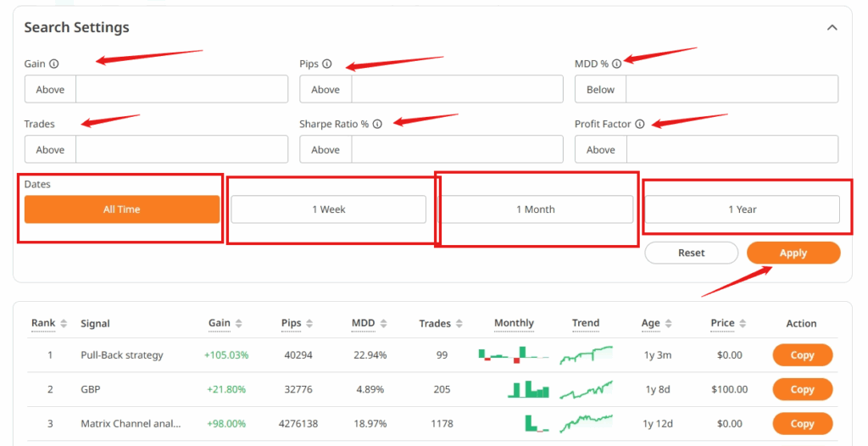Pick the 1 Year date range

[742, 209]
